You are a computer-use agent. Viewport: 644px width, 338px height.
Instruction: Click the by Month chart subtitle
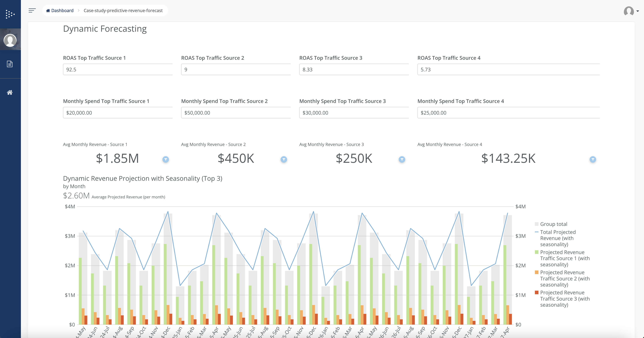pyautogui.click(x=74, y=186)
